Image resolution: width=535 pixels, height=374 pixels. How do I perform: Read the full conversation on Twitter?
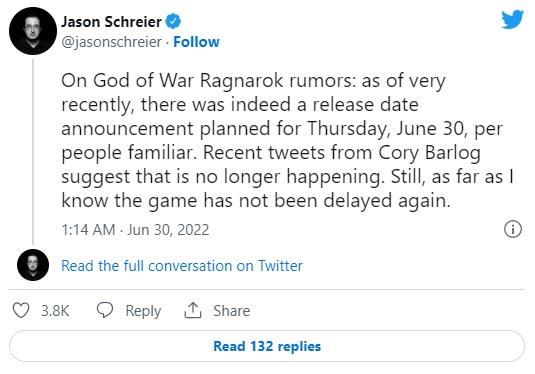pyautogui.click(x=182, y=266)
